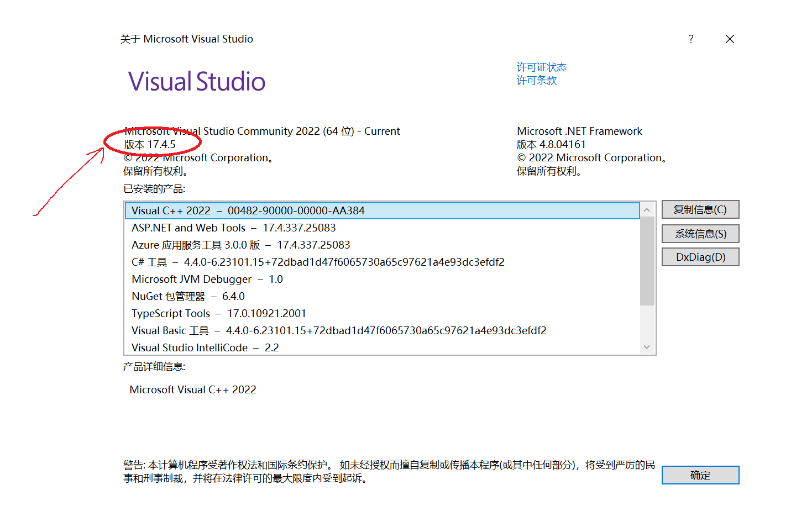
Task: Click the product list scrollbar thumb
Action: point(647,261)
